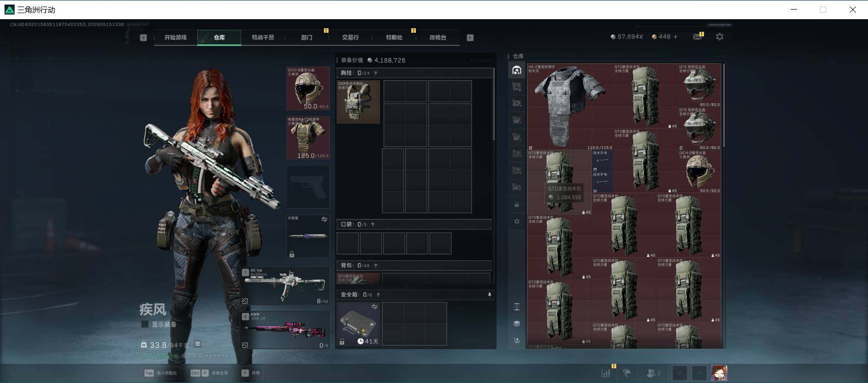Click the plus button beside 448 currency

click(x=675, y=37)
